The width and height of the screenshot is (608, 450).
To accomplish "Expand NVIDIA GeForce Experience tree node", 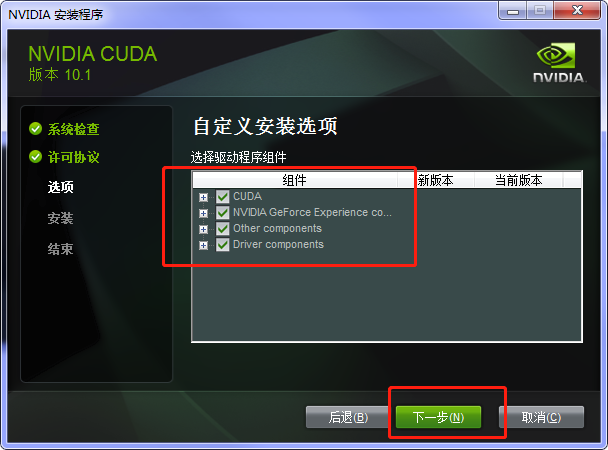I will coord(203,213).
